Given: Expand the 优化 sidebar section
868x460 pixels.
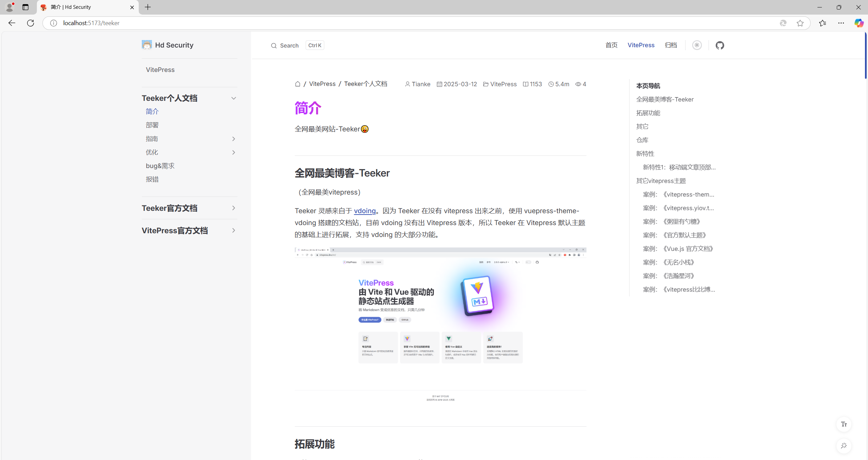Looking at the screenshot, I should click(x=233, y=152).
